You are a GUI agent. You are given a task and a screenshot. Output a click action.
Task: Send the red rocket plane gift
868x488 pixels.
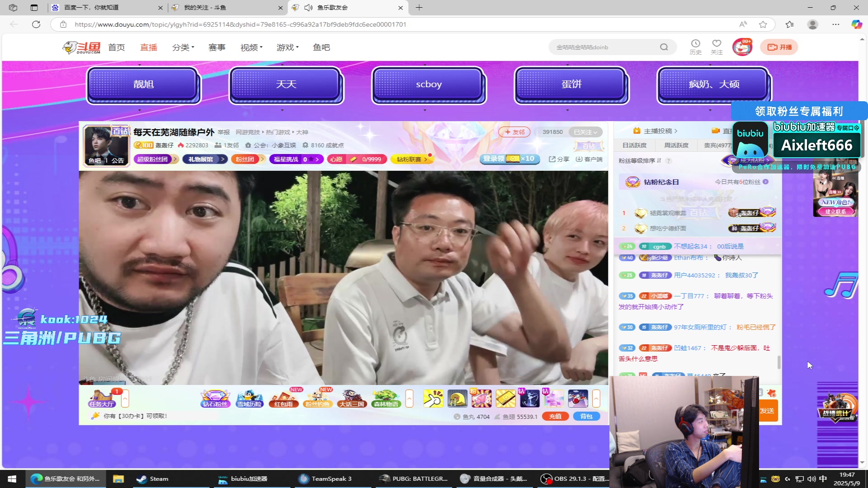578,399
